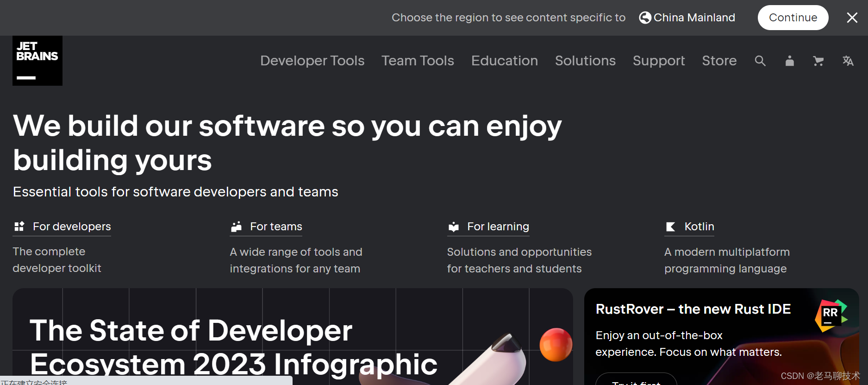This screenshot has height=385, width=868.
Task: Open the language selector icon
Action: click(x=848, y=61)
